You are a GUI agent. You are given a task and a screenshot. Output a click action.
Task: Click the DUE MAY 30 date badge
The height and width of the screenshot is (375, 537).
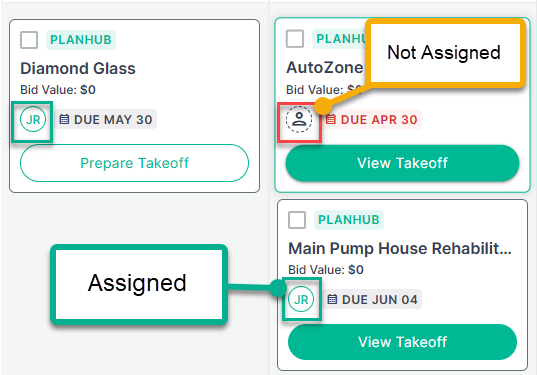click(x=105, y=120)
